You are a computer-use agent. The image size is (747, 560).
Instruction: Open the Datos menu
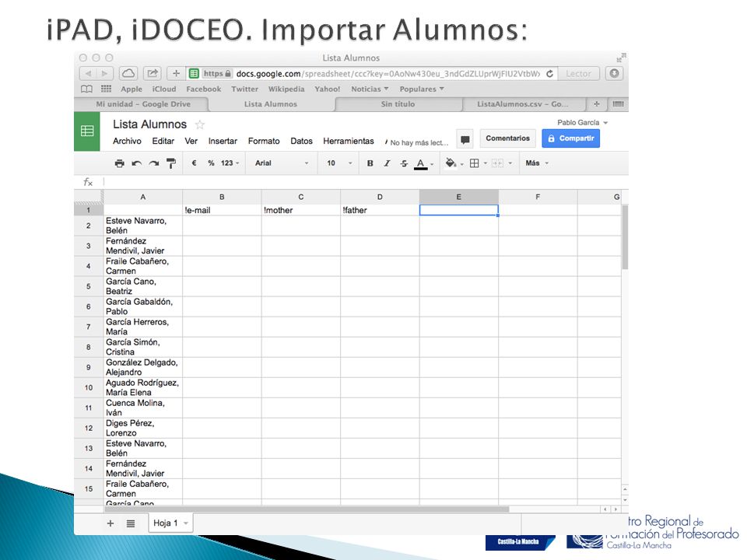(302, 141)
